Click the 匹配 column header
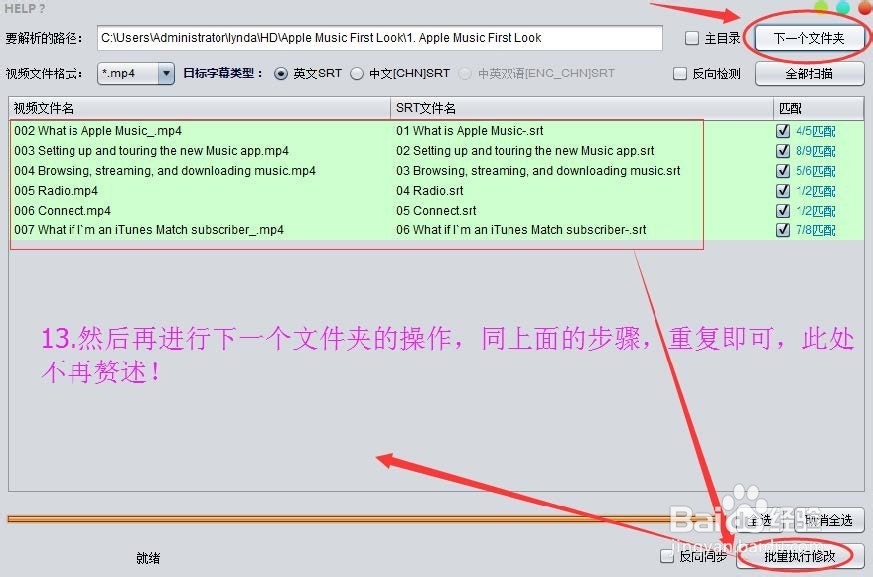 pyautogui.click(x=818, y=108)
